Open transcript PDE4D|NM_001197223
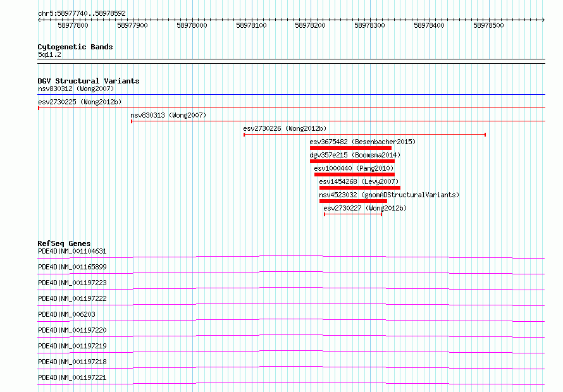Screen dimensions: 563x392 (x=72, y=283)
